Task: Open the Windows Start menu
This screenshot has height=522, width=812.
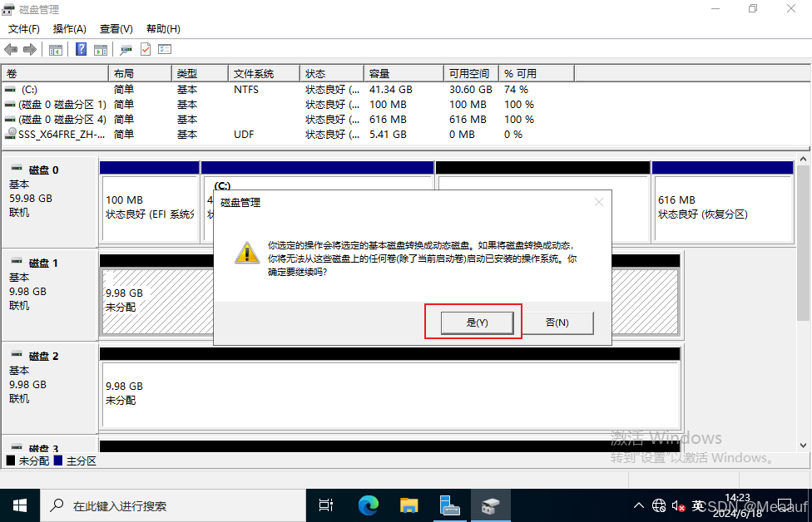Action: [20, 505]
